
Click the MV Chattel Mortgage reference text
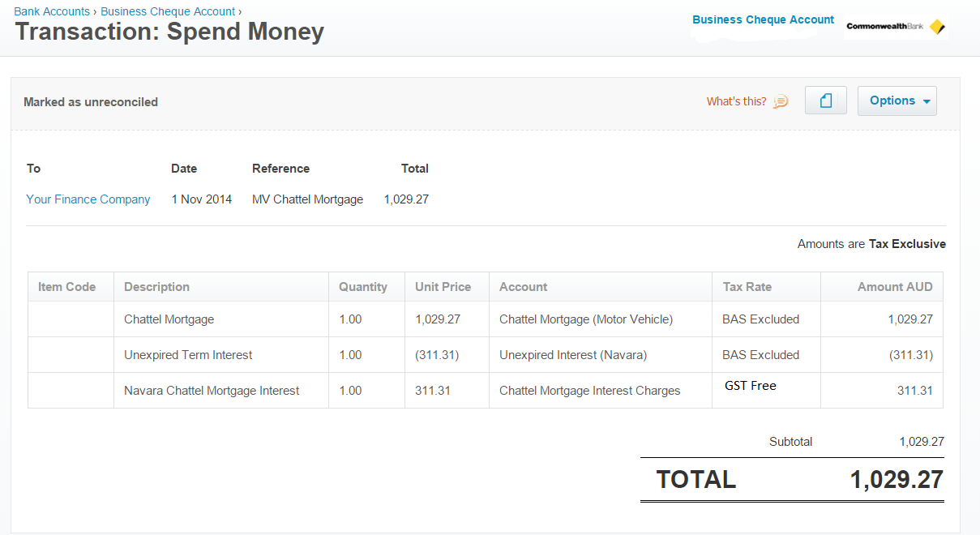[x=307, y=199]
